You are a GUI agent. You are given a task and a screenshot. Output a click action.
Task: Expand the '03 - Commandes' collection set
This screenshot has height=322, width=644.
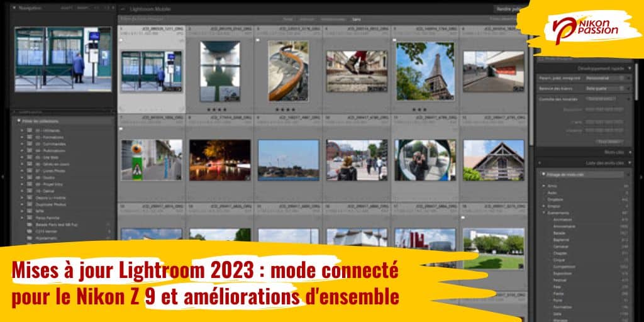pos(22,144)
